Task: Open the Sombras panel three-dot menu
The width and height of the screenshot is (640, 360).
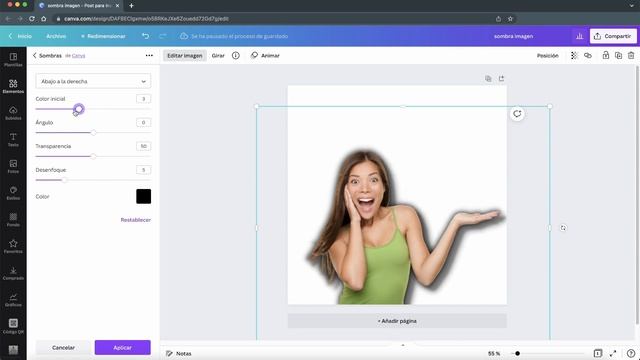Action: [x=149, y=56]
